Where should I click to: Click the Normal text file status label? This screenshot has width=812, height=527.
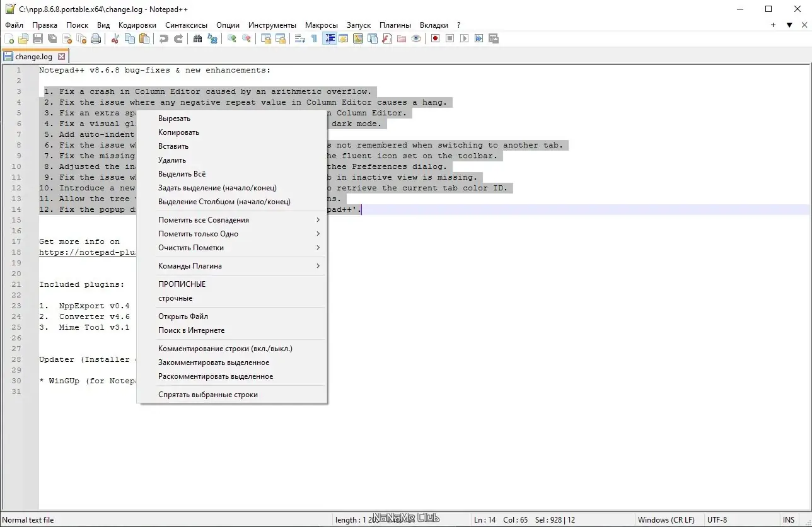pos(28,520)
